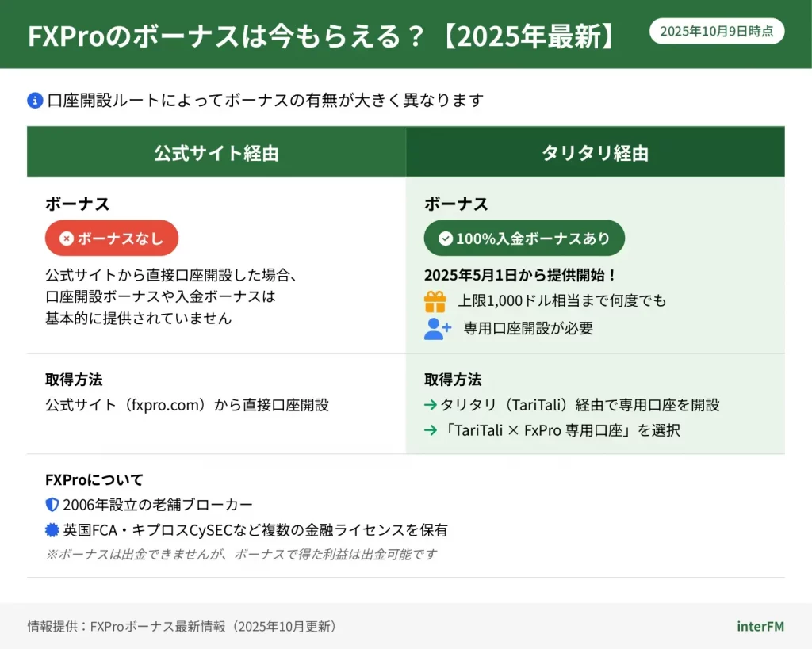Select the タリタリ経由 column header
The width and height of the screenshot is (812, 649).
tap(595, 153)
